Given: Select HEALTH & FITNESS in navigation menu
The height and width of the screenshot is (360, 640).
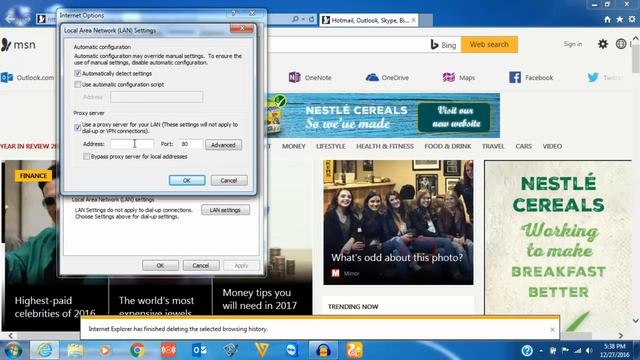Looking at the screenshot, I should [x=385, y=146].
